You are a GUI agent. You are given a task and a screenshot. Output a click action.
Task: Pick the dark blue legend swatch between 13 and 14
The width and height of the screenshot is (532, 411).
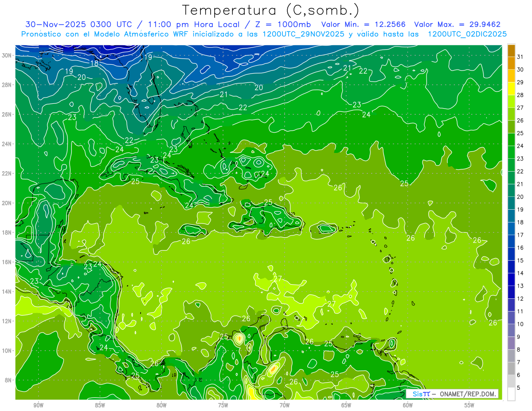[x=511, y=280]
